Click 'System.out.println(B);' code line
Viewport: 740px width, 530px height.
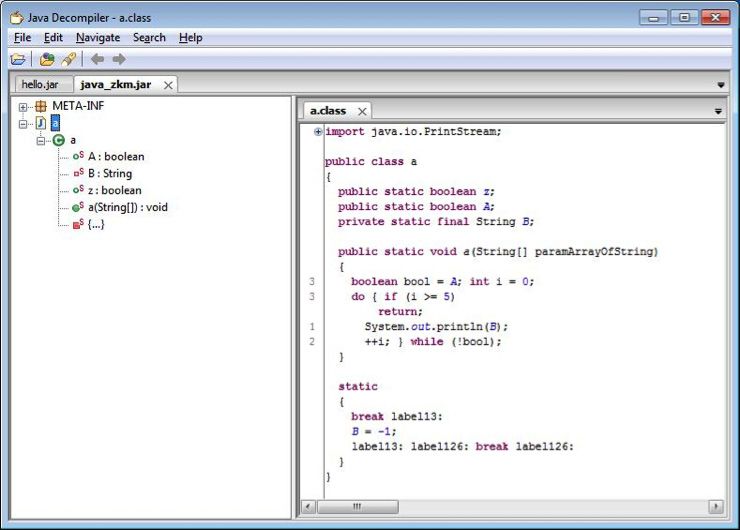click(436, 327)
